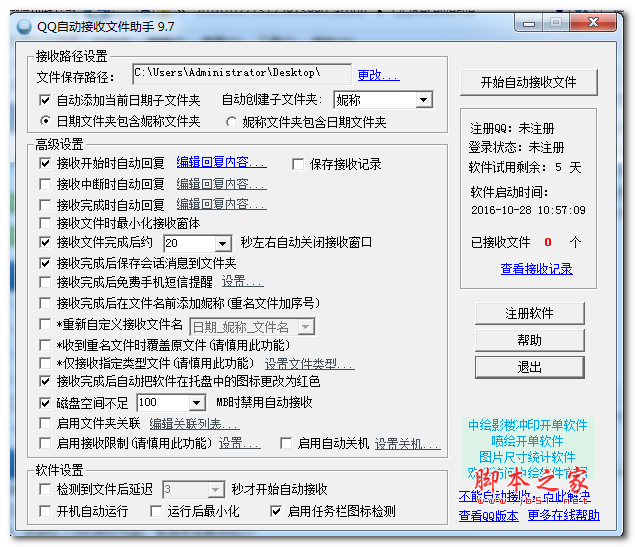Image resolution: width=635 pixels, height=547 pixels.
Task: Close the QQ自动接收文件助手 window
Action: pyautogui.click(x=593, y=22)
